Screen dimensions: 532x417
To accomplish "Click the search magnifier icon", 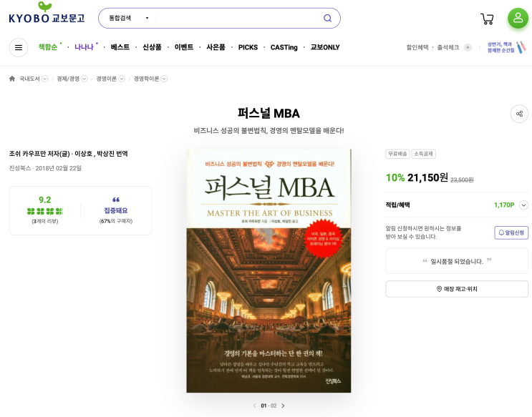I will point(327,18).
